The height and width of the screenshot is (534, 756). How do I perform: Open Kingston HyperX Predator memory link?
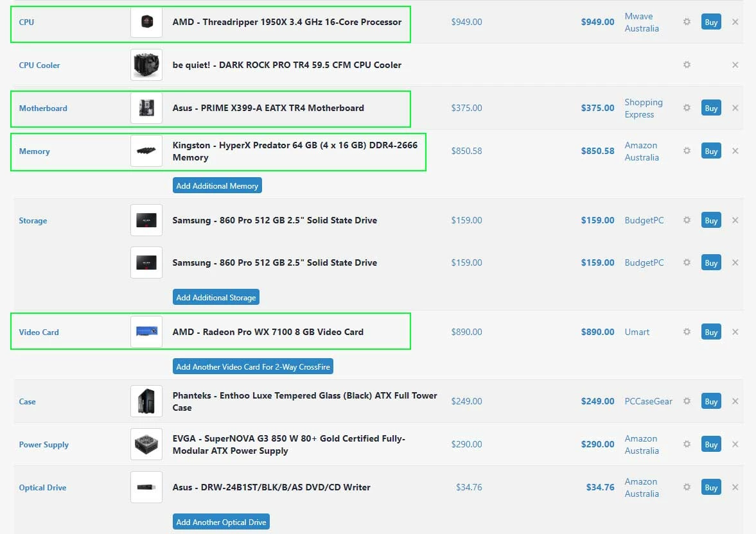point(295,151)
